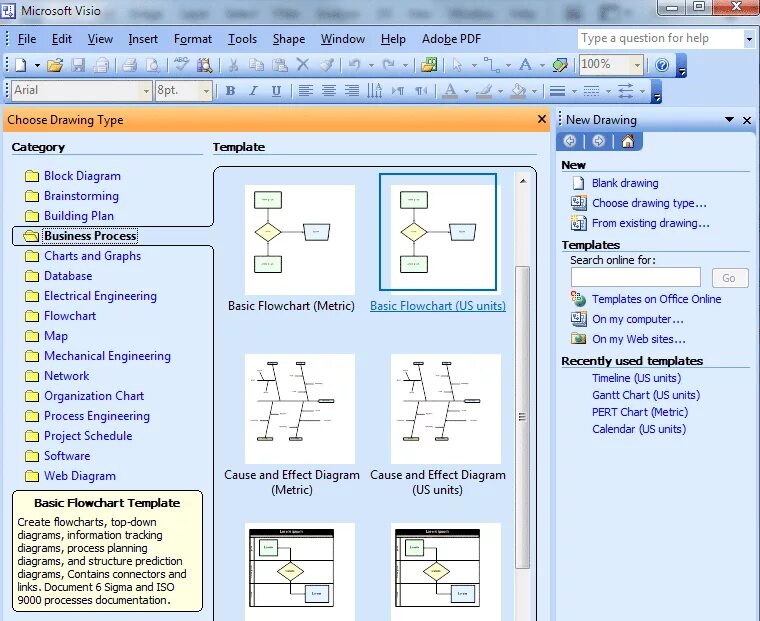Click the Go search button
Image resolution: width=760 pixels, height=621 pixels.
[729, 278]
